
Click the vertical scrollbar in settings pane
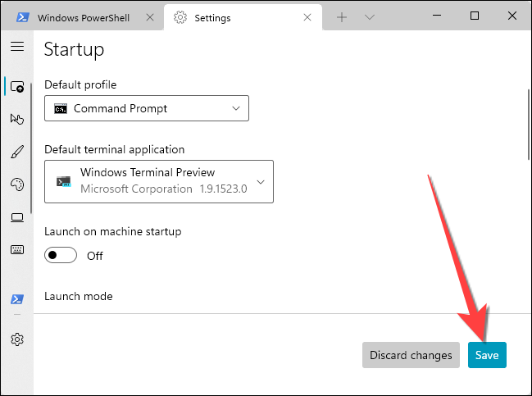pos(526,123)
